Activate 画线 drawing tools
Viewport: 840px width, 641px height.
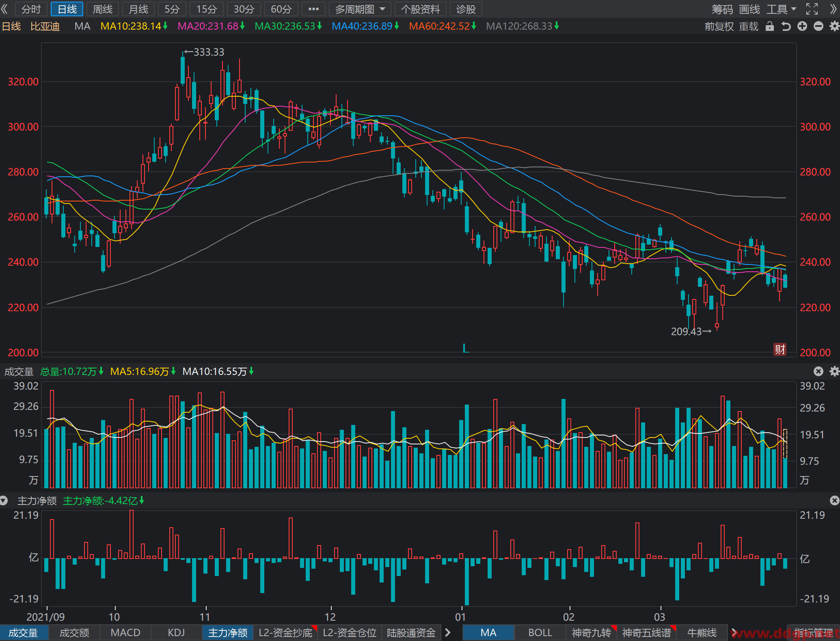(x=749, y=9)
